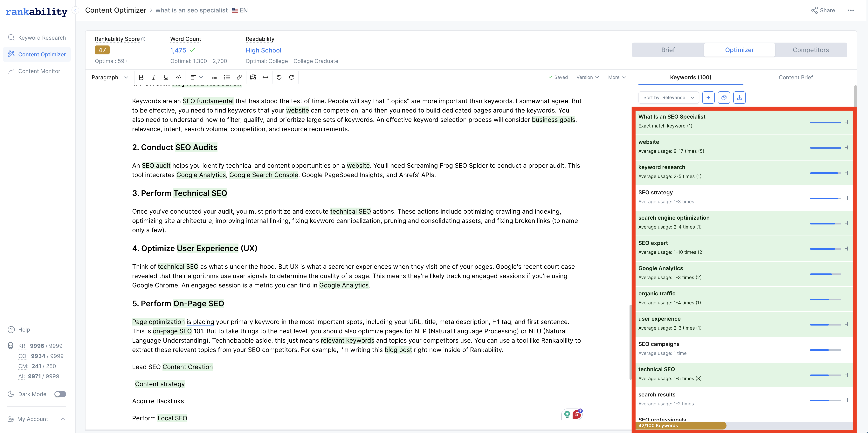The width and height of the screenshot is (868, 433).
Task: Select the Keywords (100) tab
Action: [x=690, y=77]
